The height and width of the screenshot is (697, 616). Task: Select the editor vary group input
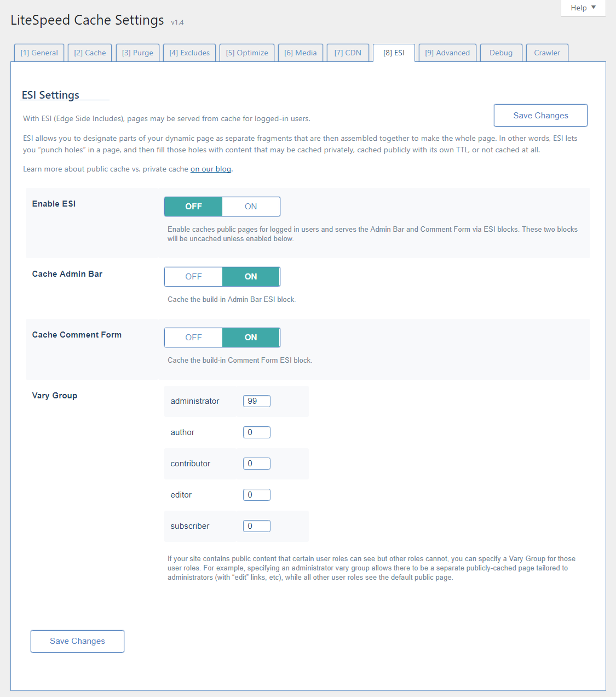pos(257,495)
